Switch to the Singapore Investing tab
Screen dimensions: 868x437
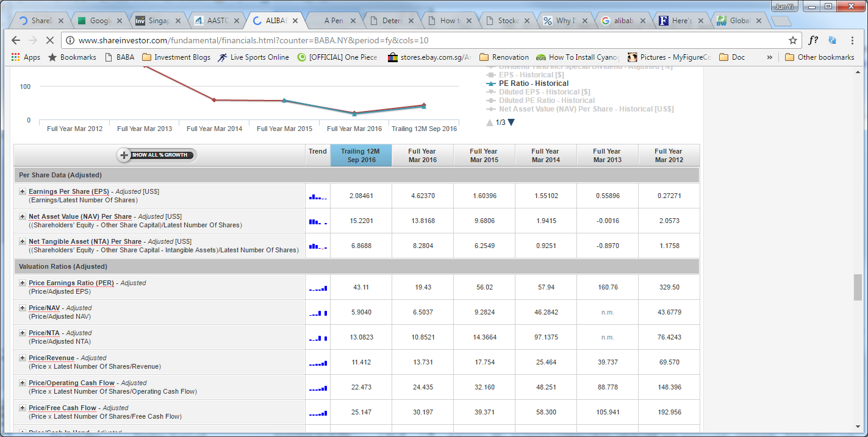(x=157, y=21)
